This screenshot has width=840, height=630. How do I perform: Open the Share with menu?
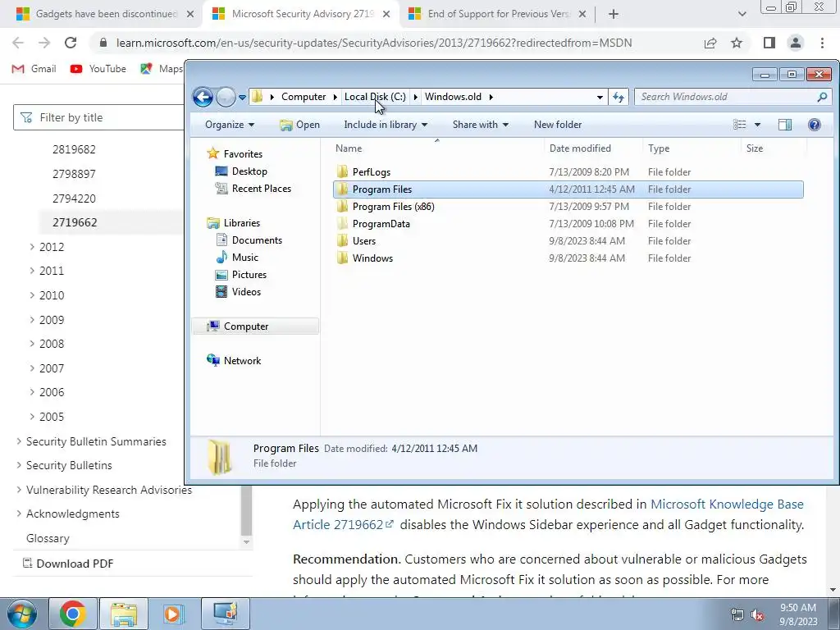point(480,125)
